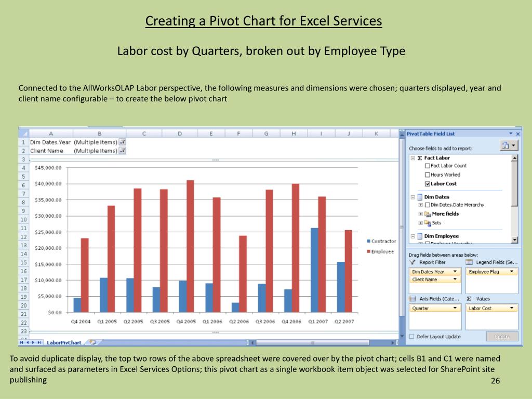Click the disabled Update button
Viewport: 532px width, 399px height.
pos(502,337)
